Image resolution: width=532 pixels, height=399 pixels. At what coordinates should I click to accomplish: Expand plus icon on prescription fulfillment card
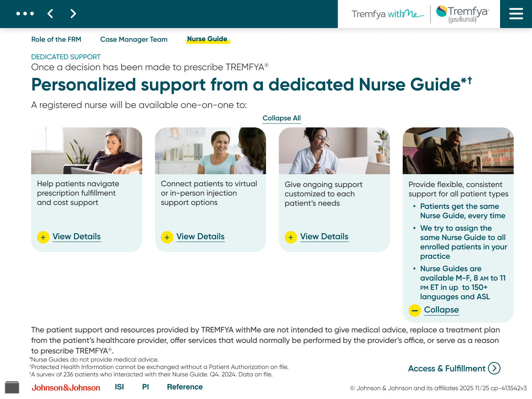(x=43, y=237)
